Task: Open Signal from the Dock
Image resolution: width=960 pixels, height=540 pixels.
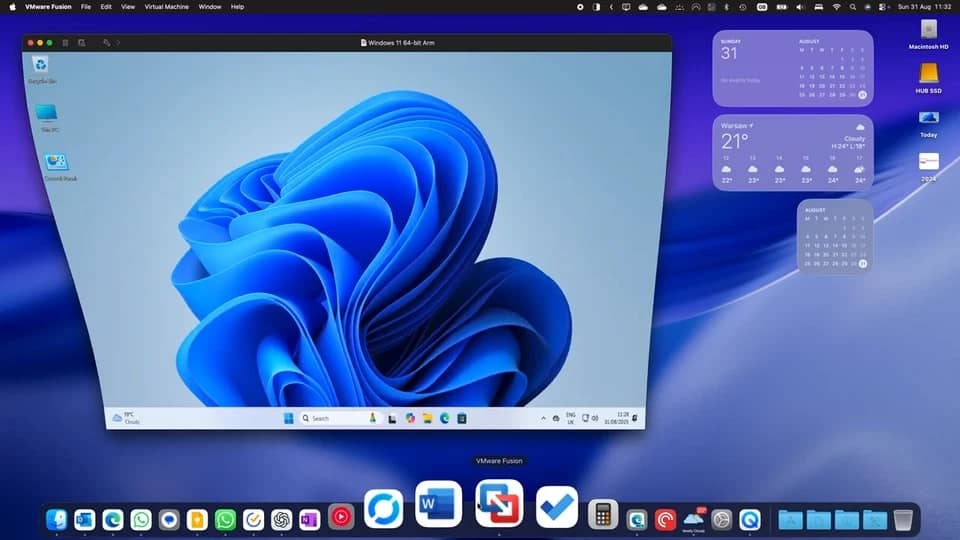Action: (x=169, y=519)
